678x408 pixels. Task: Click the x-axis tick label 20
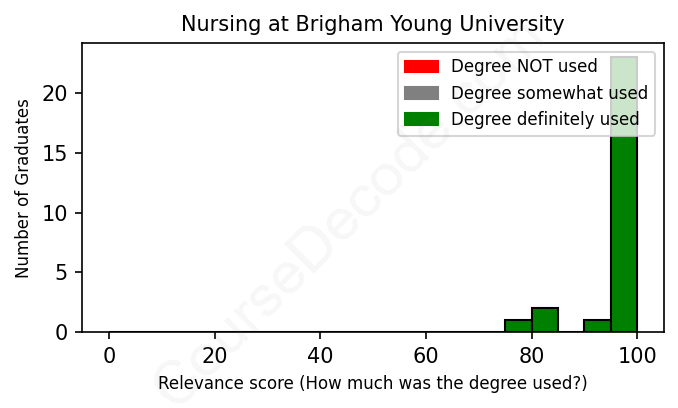(x=214, y=355)
